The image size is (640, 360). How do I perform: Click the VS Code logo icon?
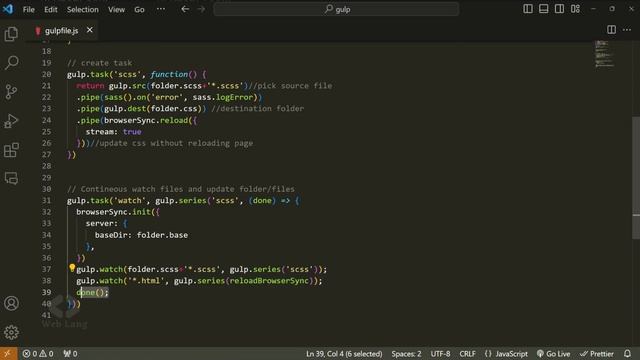point(8,9)
